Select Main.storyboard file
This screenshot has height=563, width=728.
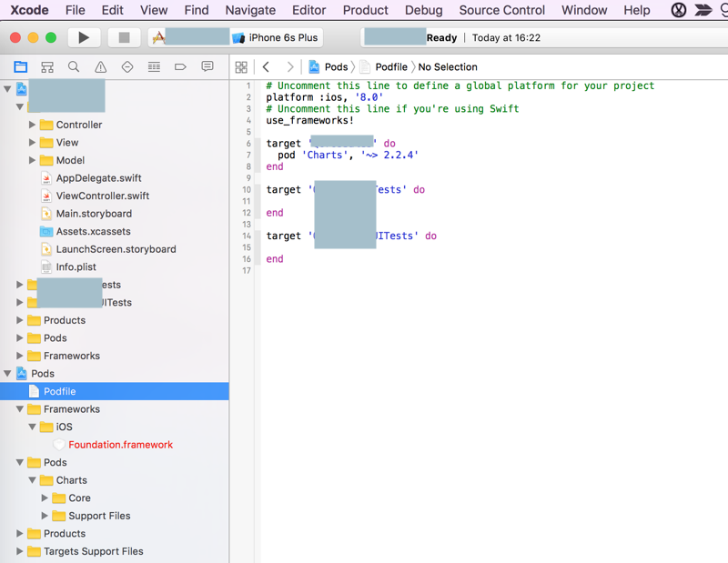(x=94, y=214)
